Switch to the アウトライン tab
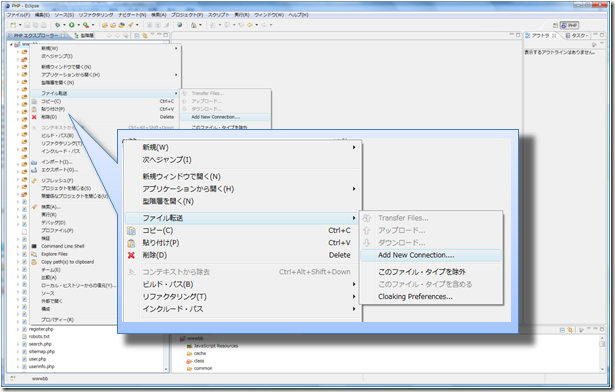 tap(540, 35)
